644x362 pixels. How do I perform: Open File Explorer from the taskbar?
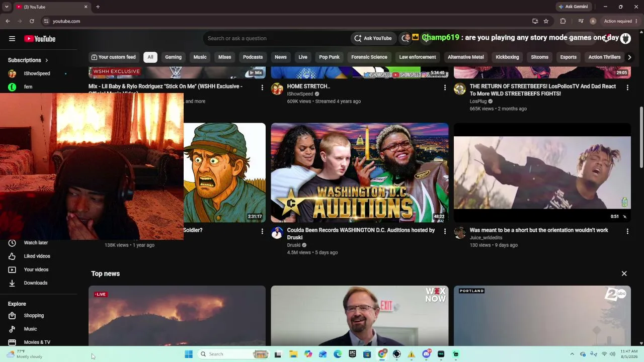click(293, 354)
